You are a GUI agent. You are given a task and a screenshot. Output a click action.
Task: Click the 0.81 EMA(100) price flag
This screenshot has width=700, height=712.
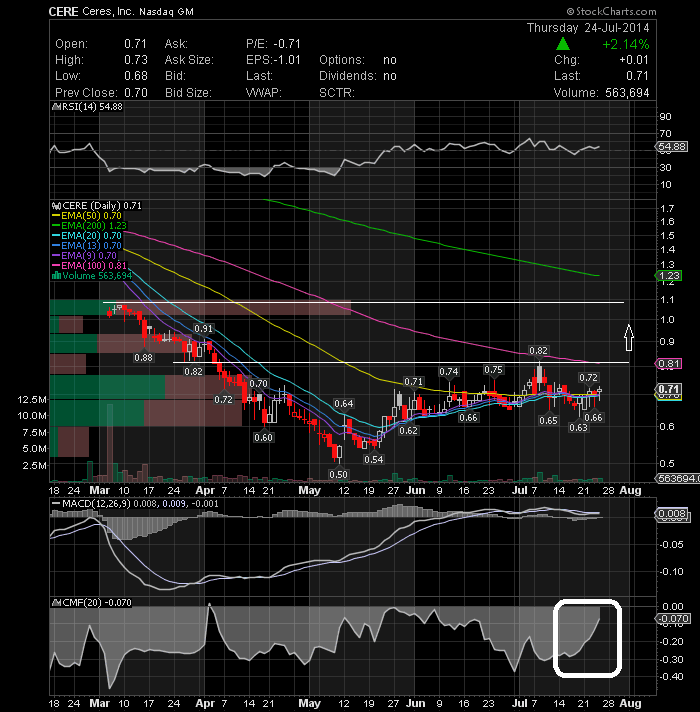[668, 363]
